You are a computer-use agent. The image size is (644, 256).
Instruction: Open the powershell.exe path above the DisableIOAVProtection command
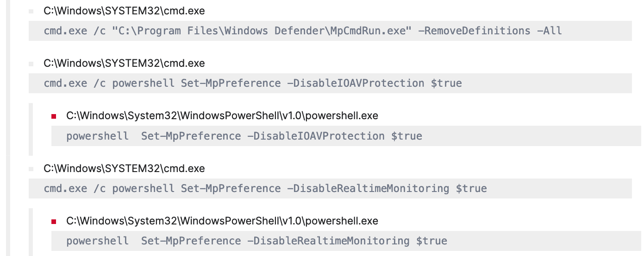(x=222, y=116)
